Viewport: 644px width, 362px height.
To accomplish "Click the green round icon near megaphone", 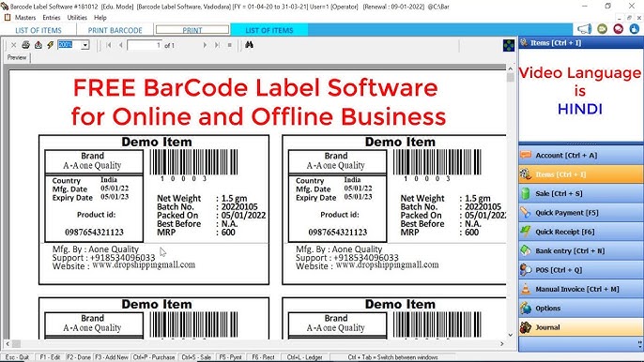I will click(602, 29).
